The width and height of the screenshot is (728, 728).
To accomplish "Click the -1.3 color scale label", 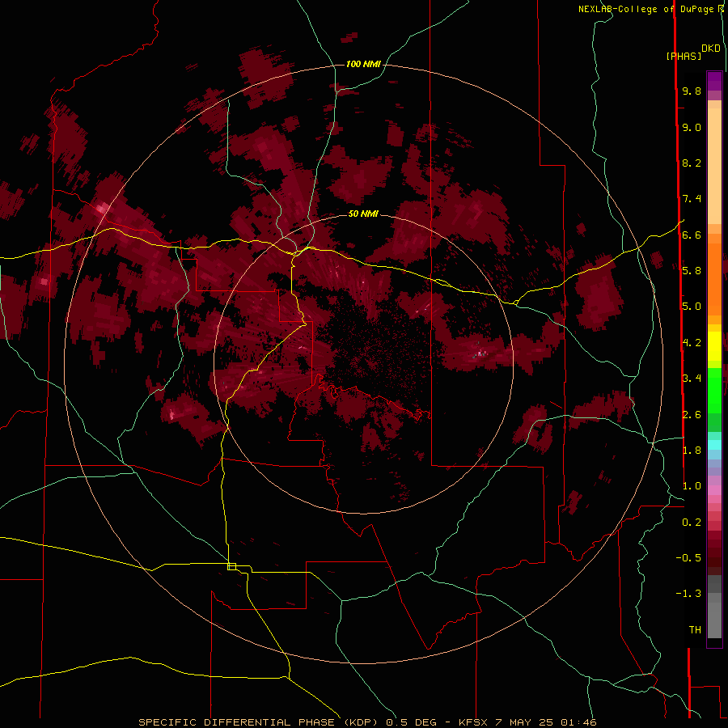I will click(688, 594).
